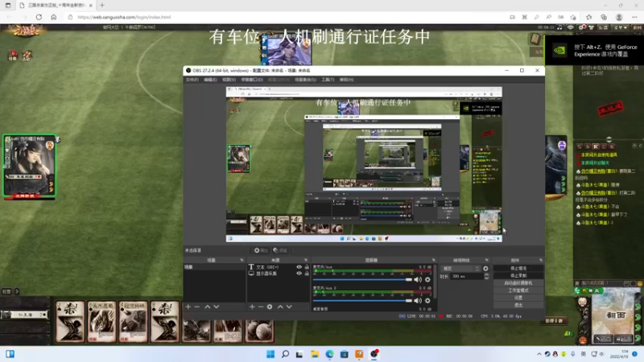Mute the first mixer channel speaker
Image resolution: width=644 pixels, height=362 pixels.
418,279
